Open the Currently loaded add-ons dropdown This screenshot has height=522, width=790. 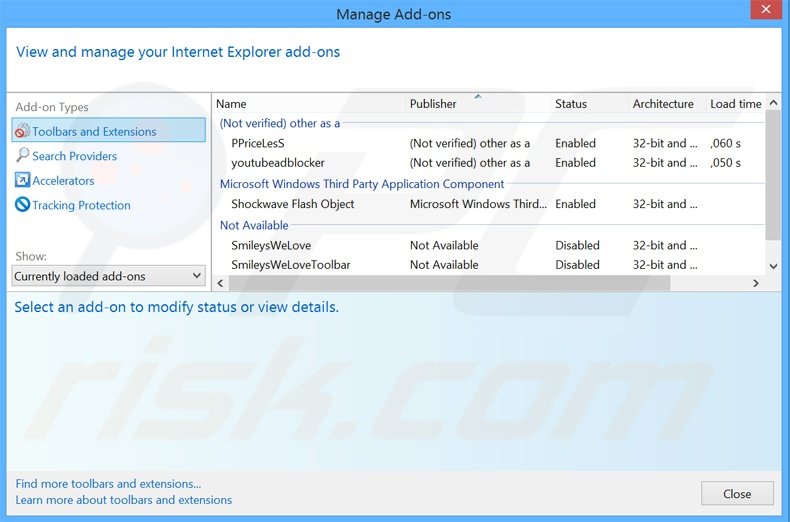click(108, 276)
